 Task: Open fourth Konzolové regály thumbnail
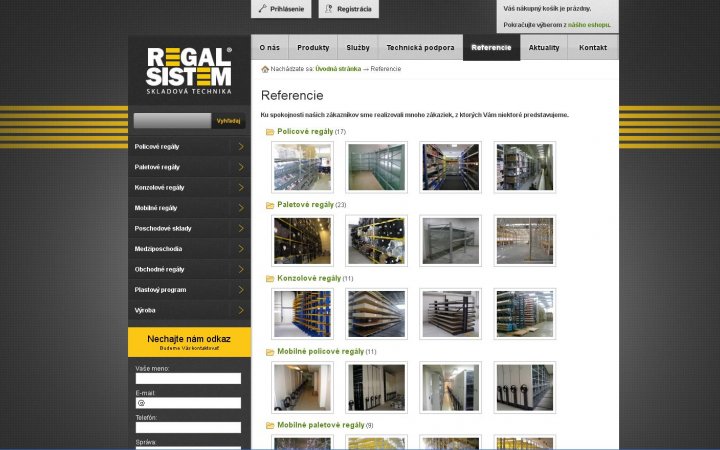coord(525,314)
